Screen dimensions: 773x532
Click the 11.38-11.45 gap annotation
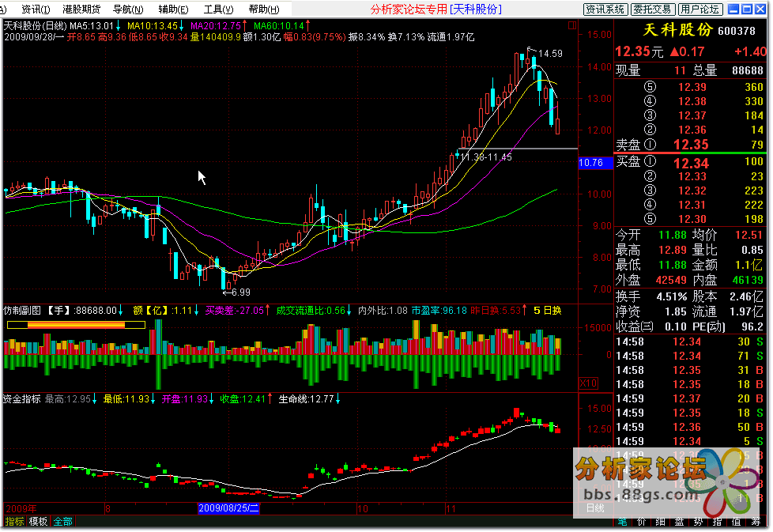click(486, 157)
